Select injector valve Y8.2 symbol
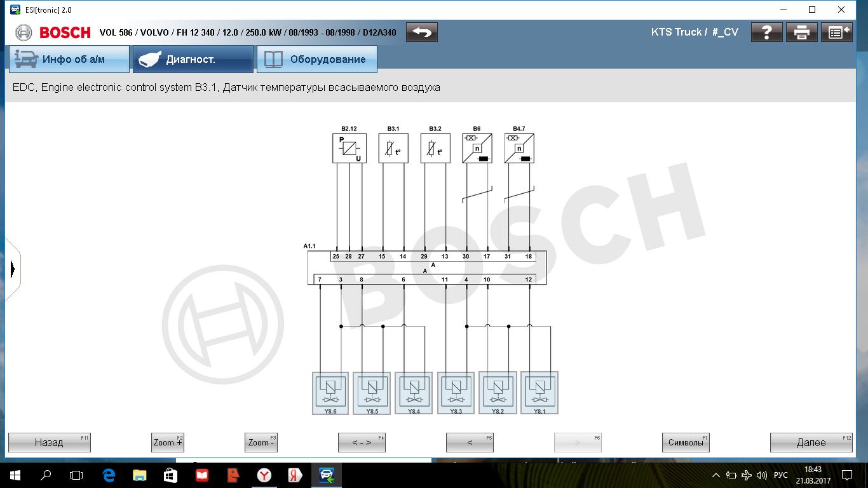This screenshot has width=868, height=488. [x=498, y=393]
